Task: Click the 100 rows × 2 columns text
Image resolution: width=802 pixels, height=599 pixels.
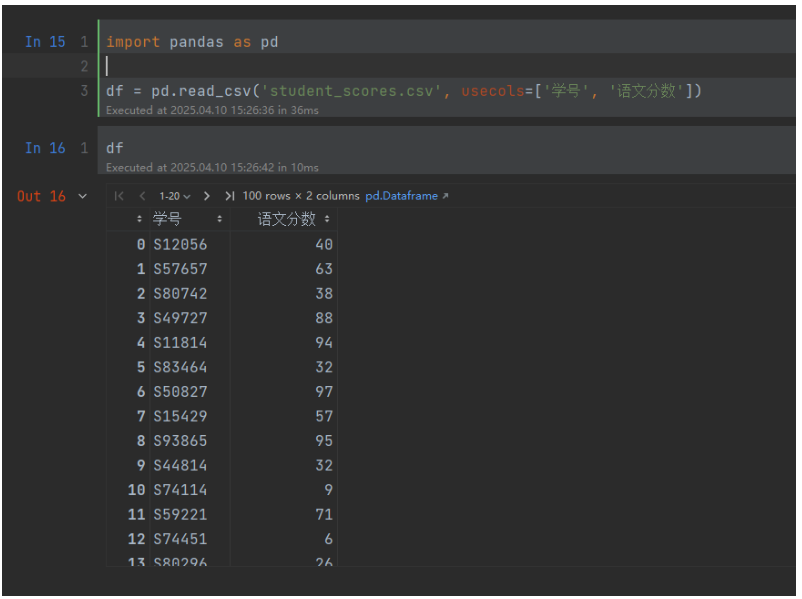Action: click(301, 196)
